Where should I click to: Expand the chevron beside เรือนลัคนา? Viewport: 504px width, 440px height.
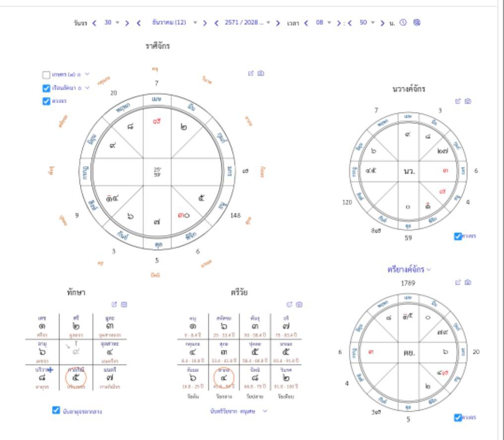87,87
